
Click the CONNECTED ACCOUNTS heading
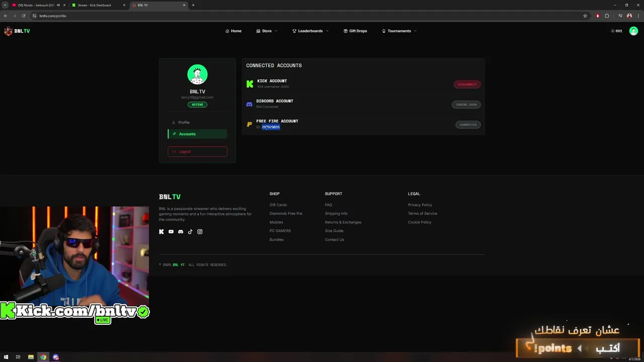(x=274, y=65)
